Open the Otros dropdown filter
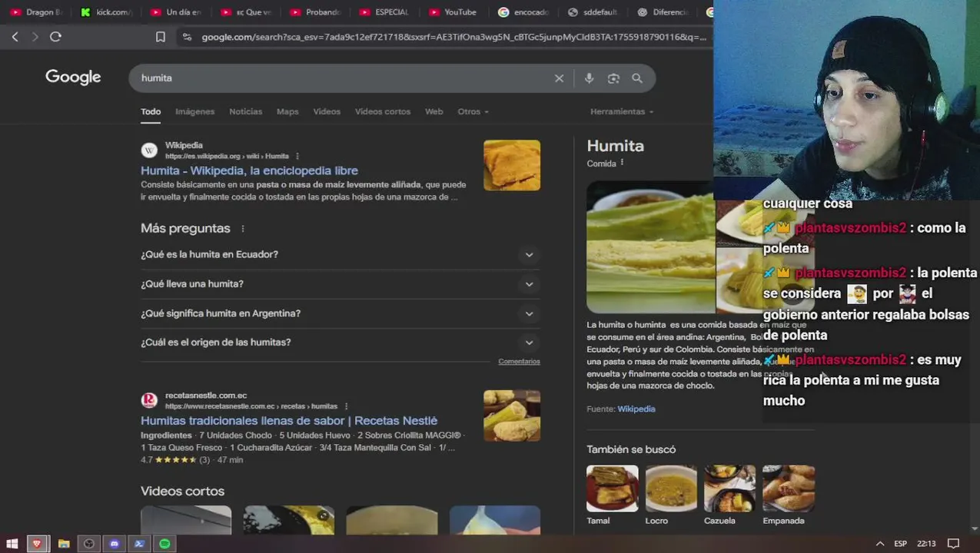Image resolution: width=980 pixels, height=553 pixels. (473, 111)
